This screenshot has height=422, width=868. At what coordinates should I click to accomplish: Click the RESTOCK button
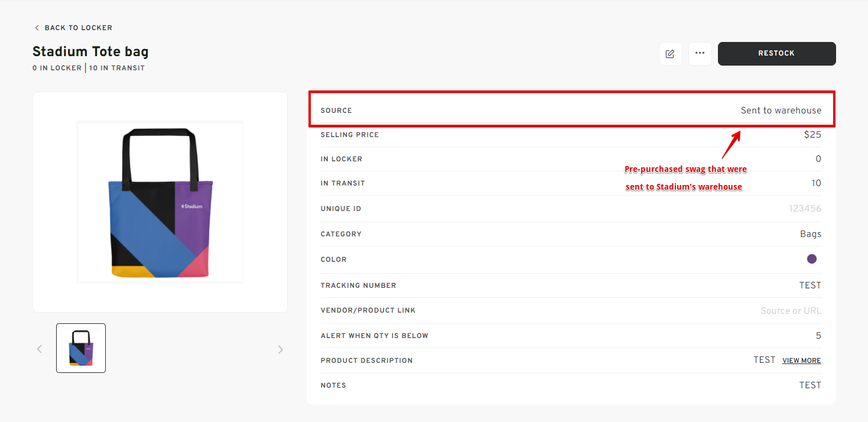pos(777,54)
